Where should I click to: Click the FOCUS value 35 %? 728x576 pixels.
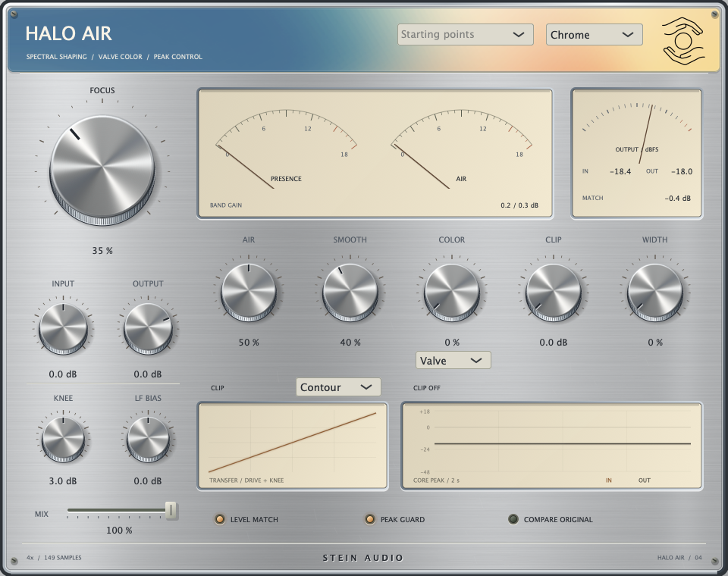click(102, 251)
